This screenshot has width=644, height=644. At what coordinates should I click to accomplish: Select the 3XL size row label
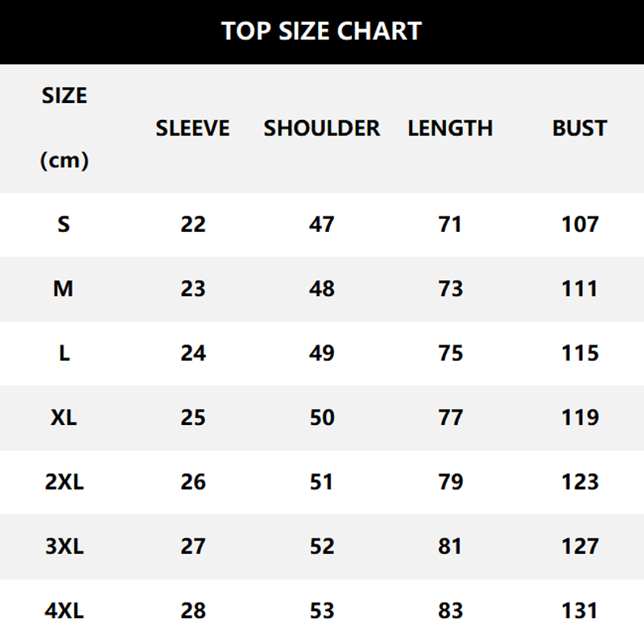(64, 547)
